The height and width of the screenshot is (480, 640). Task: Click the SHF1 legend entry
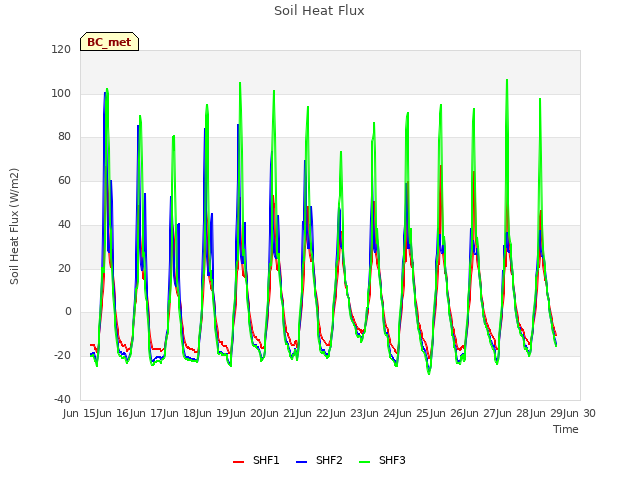256,460
